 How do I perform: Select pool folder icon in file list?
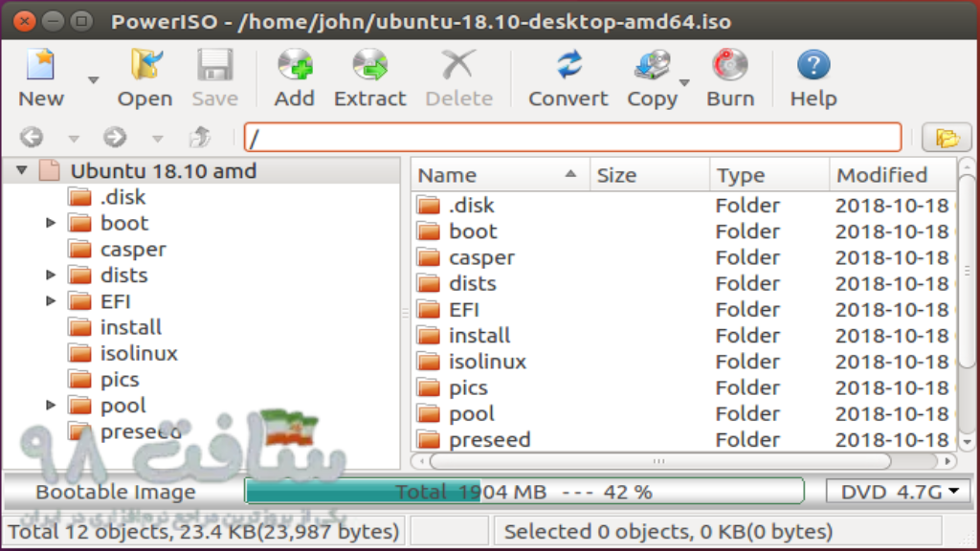tap(429, 413)
